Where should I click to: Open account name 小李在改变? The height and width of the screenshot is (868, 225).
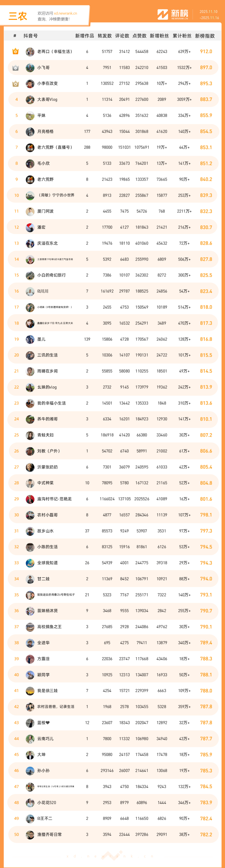[x=47, y=84]
